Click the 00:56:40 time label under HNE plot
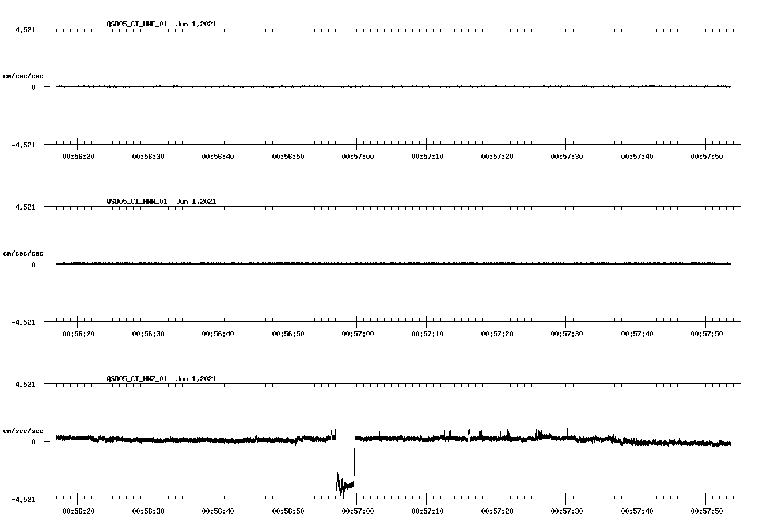782x532 pixels. (218, 156)
